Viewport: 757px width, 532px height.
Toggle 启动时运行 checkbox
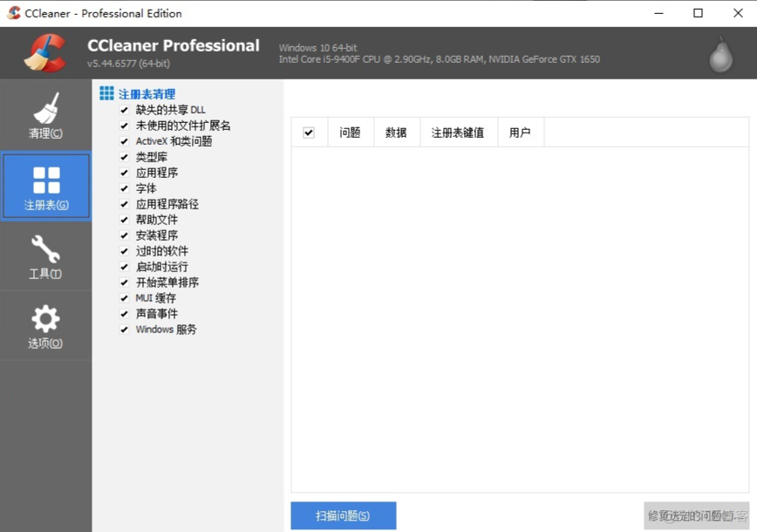[125, 267]
